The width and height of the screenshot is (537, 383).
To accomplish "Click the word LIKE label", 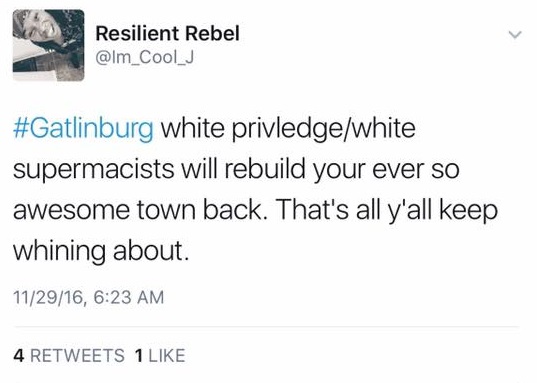I will pos(167,355).
